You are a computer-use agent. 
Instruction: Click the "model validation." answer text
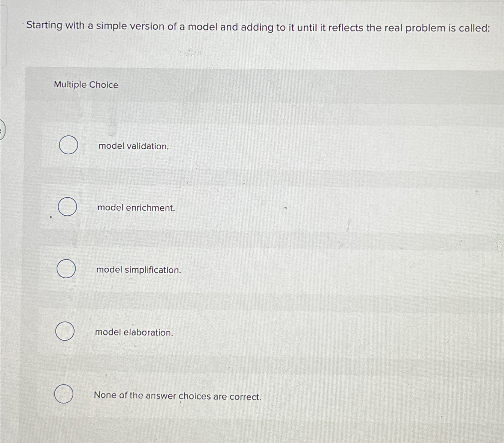[134, 146]
